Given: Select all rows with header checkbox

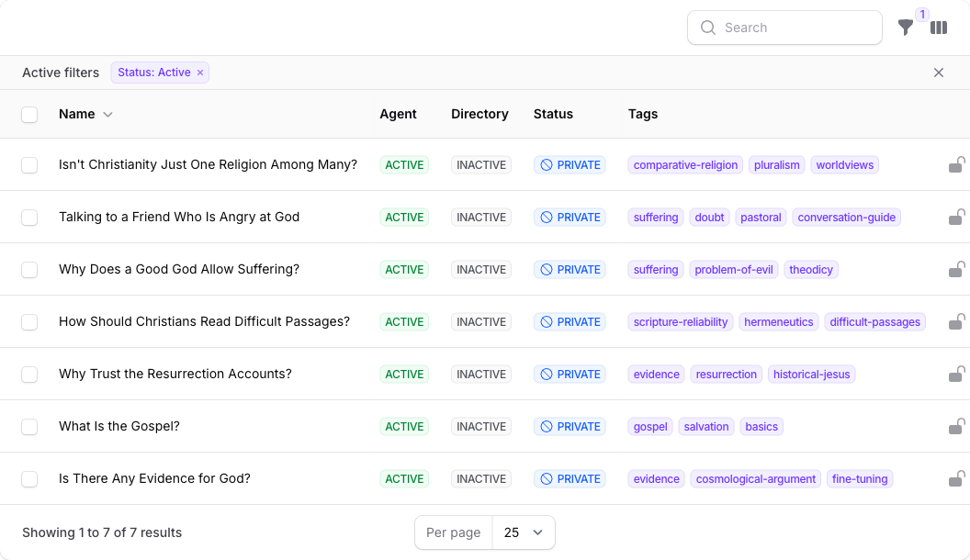Looking at the screenshot, I should [29, 115].
